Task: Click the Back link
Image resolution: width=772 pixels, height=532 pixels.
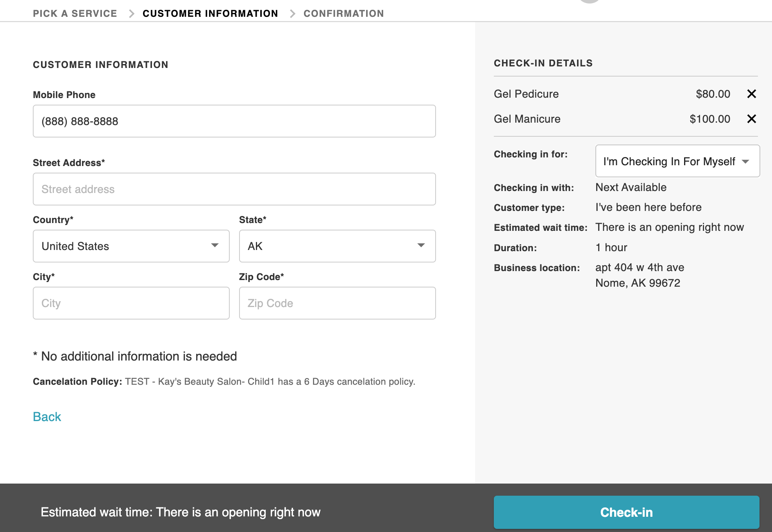Action: pyautogui.click(x=47, y=417)
